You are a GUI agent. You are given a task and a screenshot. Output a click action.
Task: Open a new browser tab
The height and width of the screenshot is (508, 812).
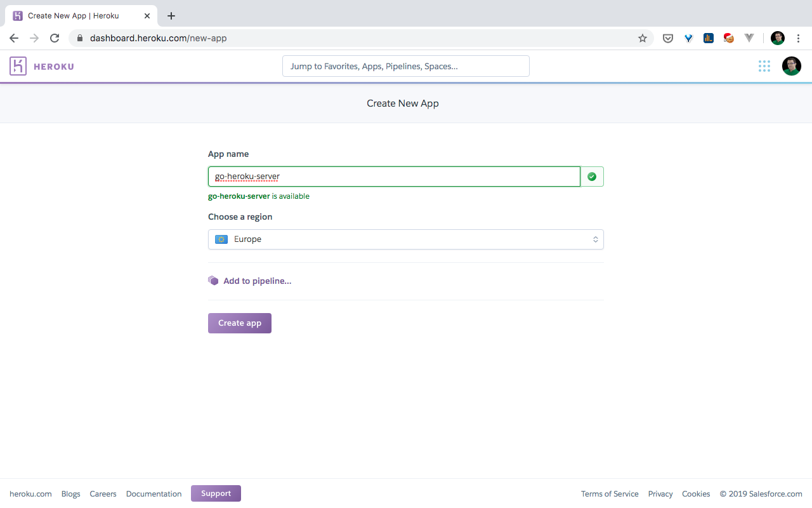pyautogui.click(x=171, y=16)
